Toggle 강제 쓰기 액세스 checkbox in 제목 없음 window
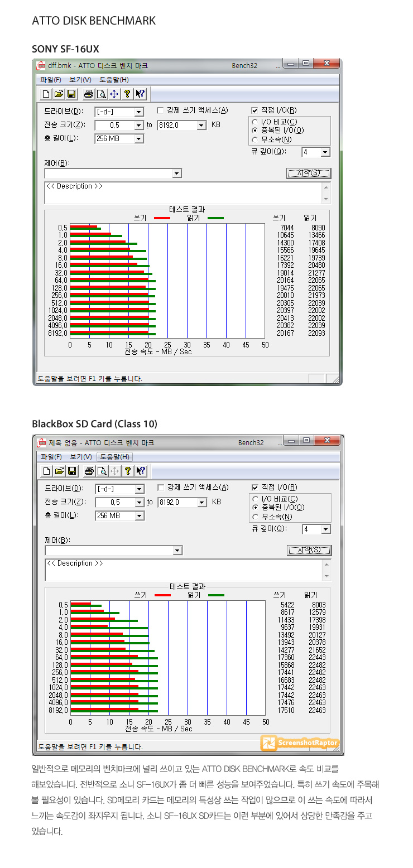 tap(161, 488)
